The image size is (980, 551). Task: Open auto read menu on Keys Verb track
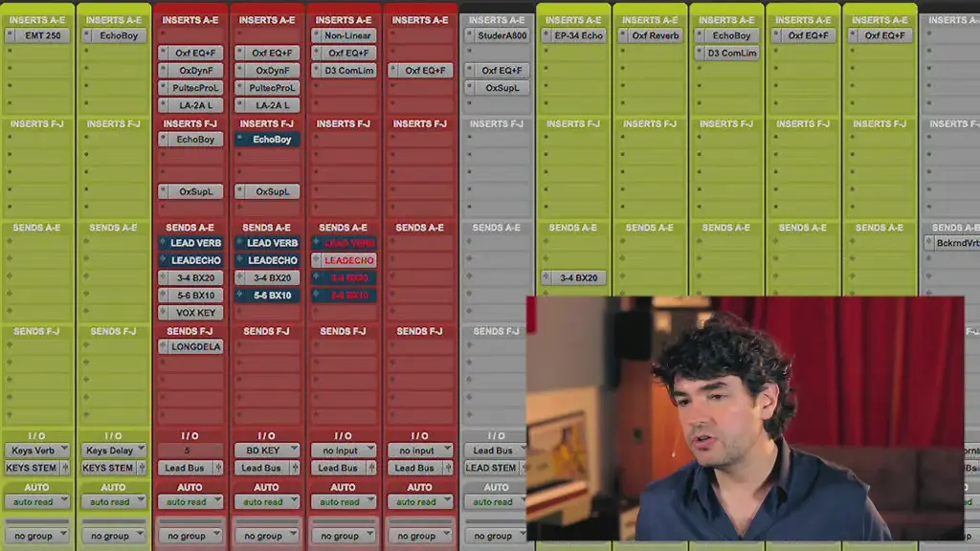37,501
